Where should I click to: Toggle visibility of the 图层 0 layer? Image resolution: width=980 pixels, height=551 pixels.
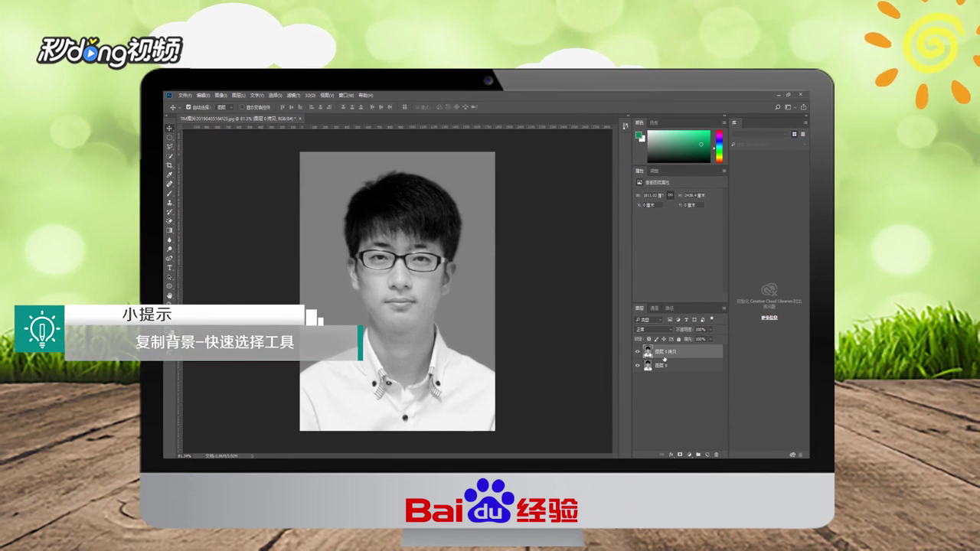(637, 365)
